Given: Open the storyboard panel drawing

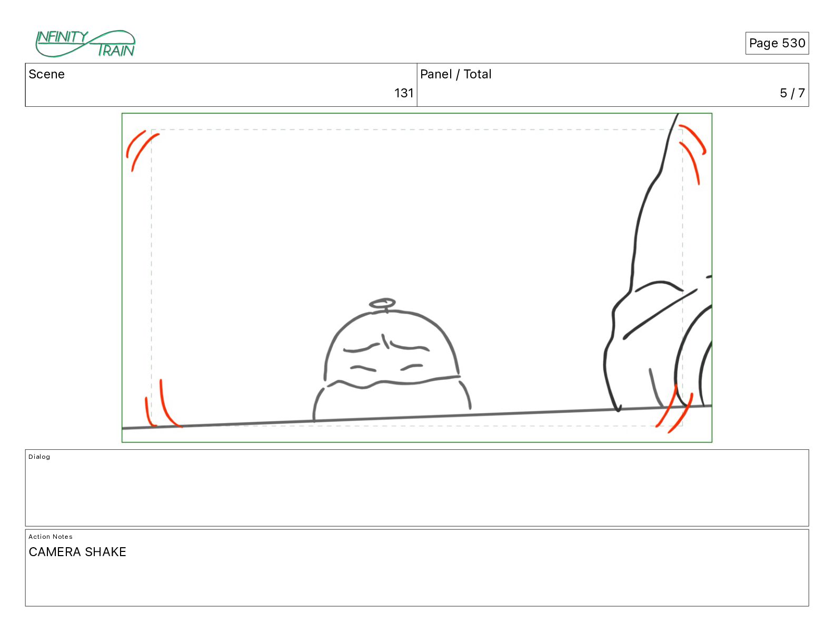Looking at the screenshot, I should click(417, 278).
